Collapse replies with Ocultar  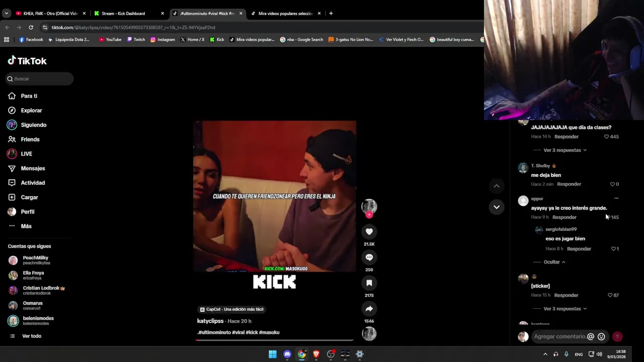click(x=554, y=262)
